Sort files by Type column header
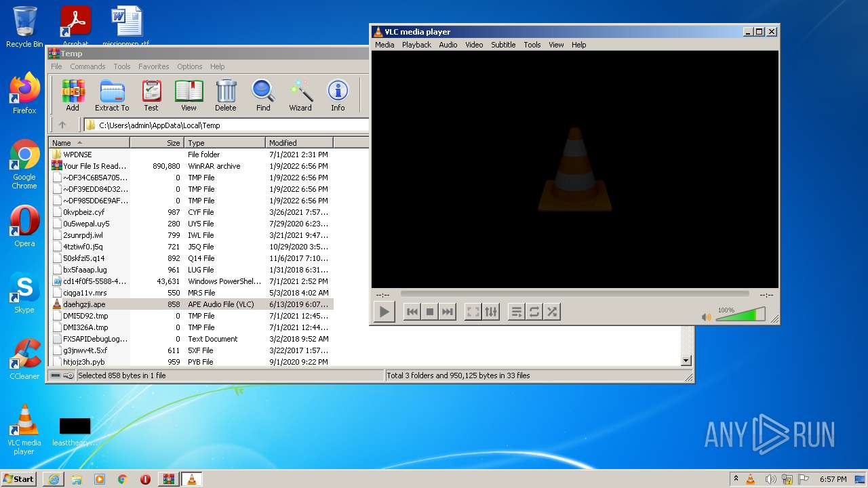868x488 pixels. (x=225, y=143)
